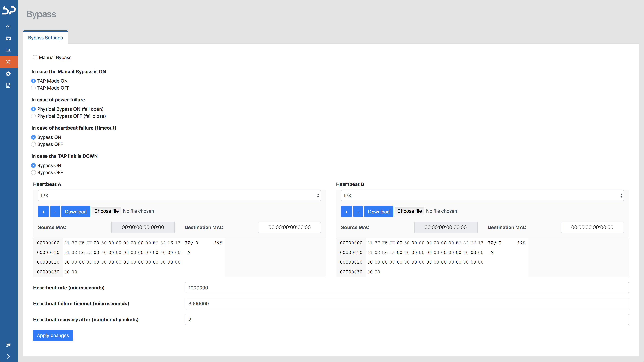Click the bypass shuffle sidebar icon

coord(8,62)
